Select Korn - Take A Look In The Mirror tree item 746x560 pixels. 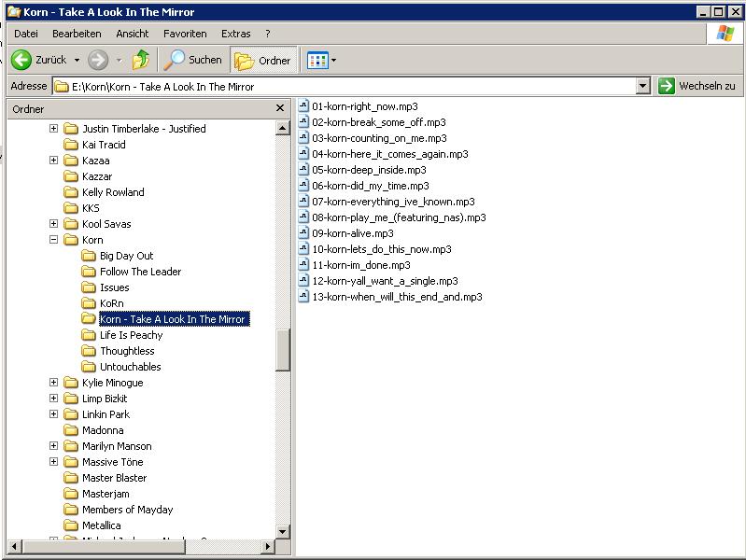(x=175, y=319)
